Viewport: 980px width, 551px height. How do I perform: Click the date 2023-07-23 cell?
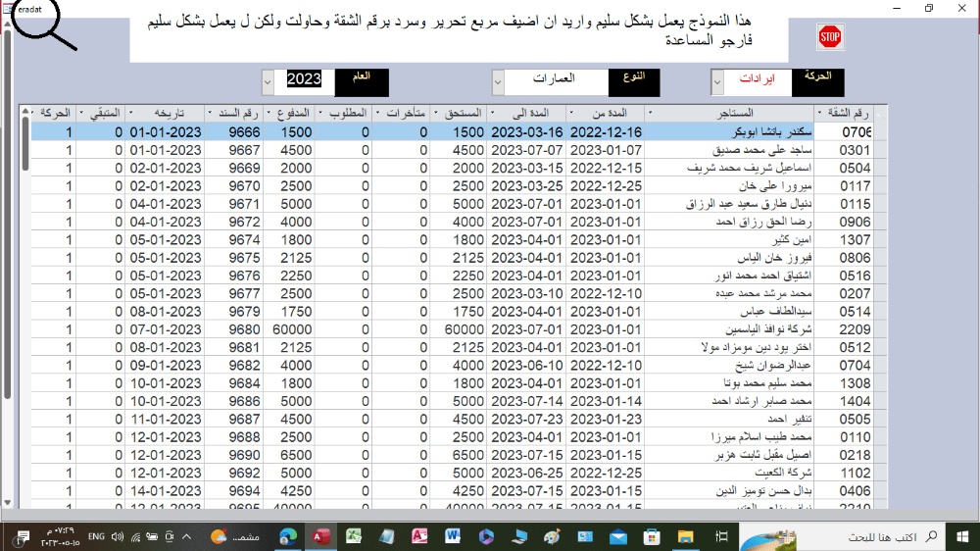coord(527,419)
